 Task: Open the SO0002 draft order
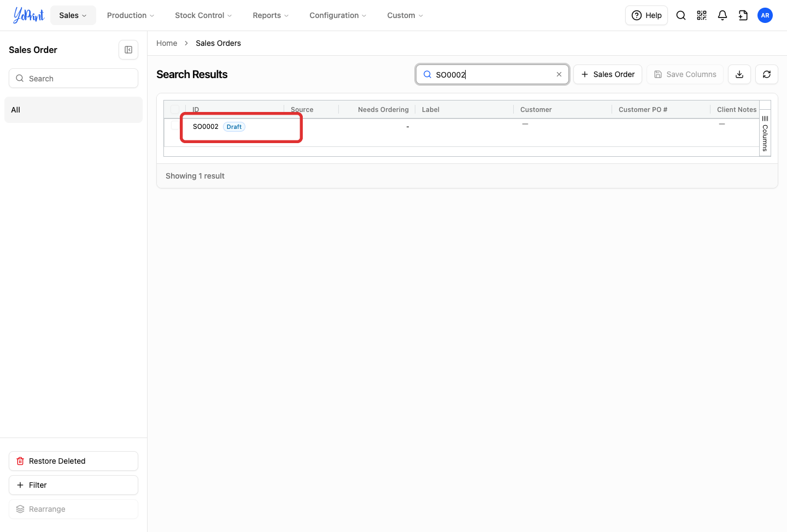[x=205, y=127]
